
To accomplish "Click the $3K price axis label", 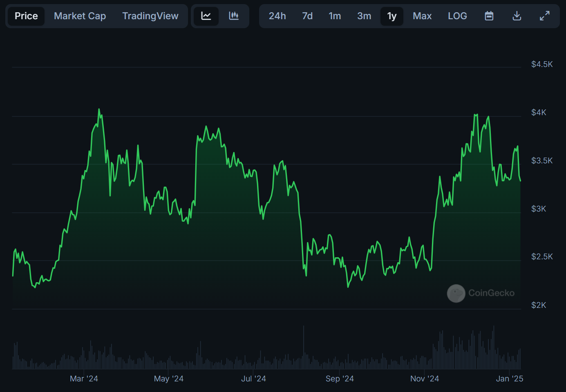I will [539, 209].
